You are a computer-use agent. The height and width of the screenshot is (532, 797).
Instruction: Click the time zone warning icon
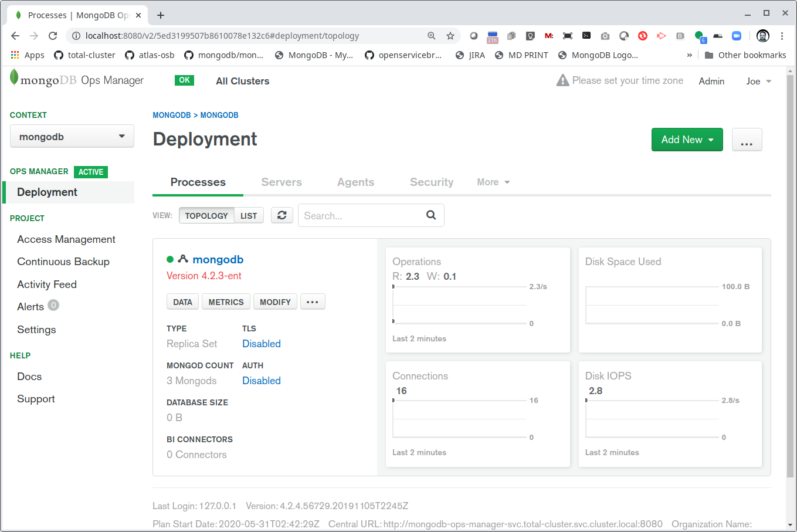point(562,80)
